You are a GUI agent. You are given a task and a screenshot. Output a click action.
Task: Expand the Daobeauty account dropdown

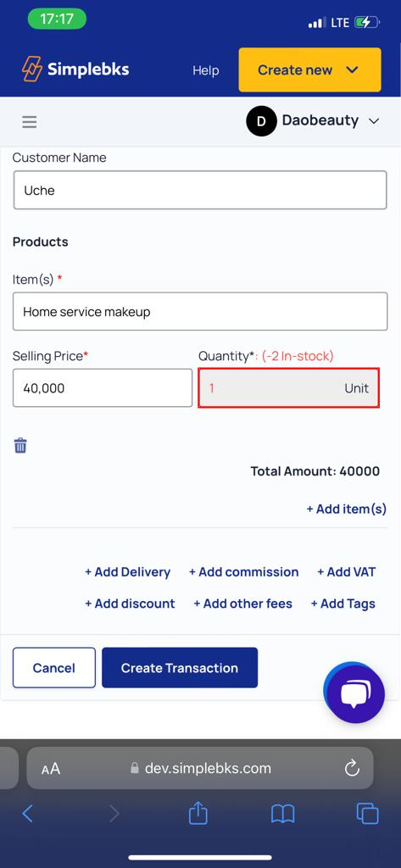click(x=313, y=120)
